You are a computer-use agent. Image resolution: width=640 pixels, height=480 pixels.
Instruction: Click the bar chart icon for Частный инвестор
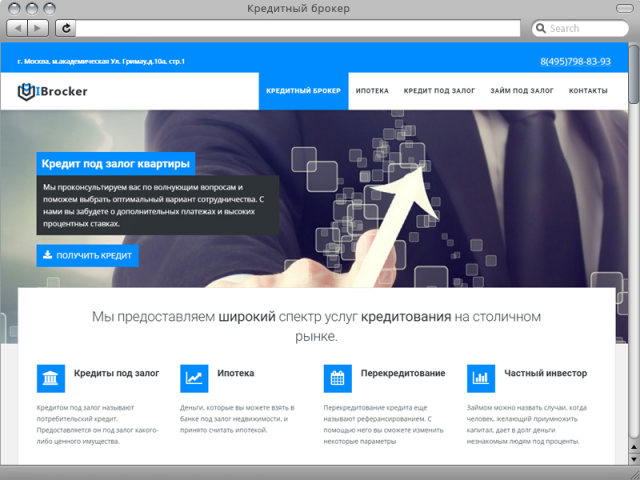tap(481, 378)
